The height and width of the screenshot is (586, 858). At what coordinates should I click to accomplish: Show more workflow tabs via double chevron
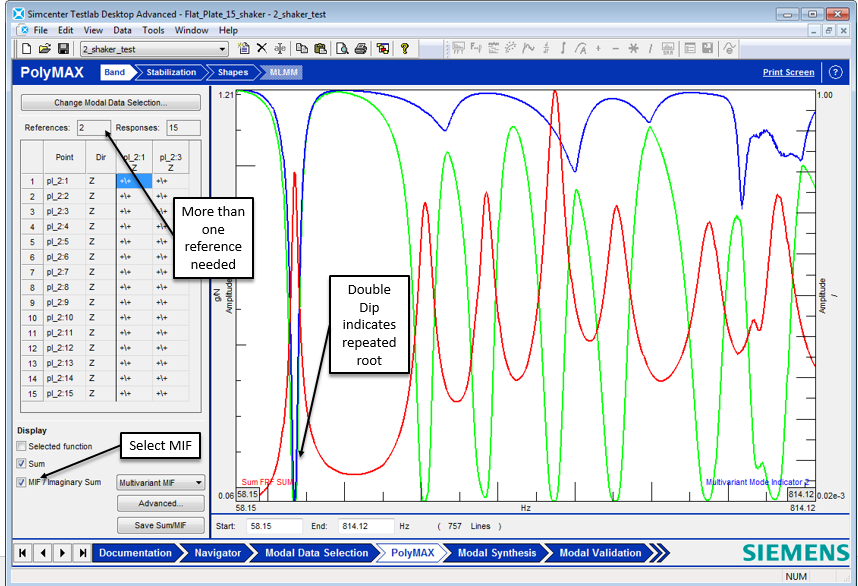point(660,553)
